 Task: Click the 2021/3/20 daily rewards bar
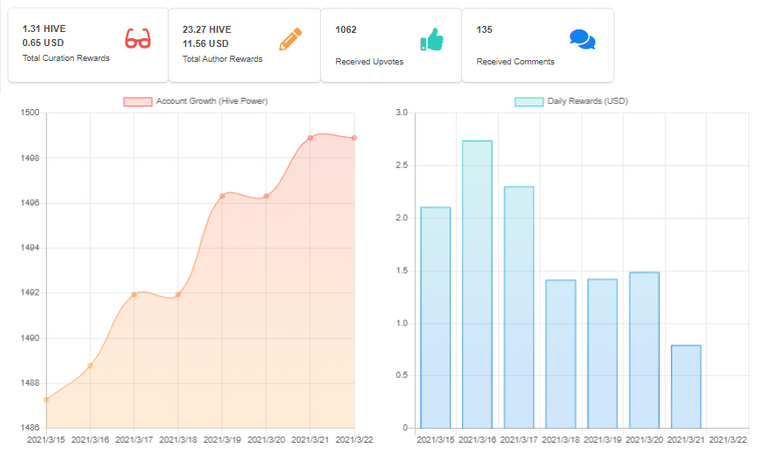click(x=645, y=350)
